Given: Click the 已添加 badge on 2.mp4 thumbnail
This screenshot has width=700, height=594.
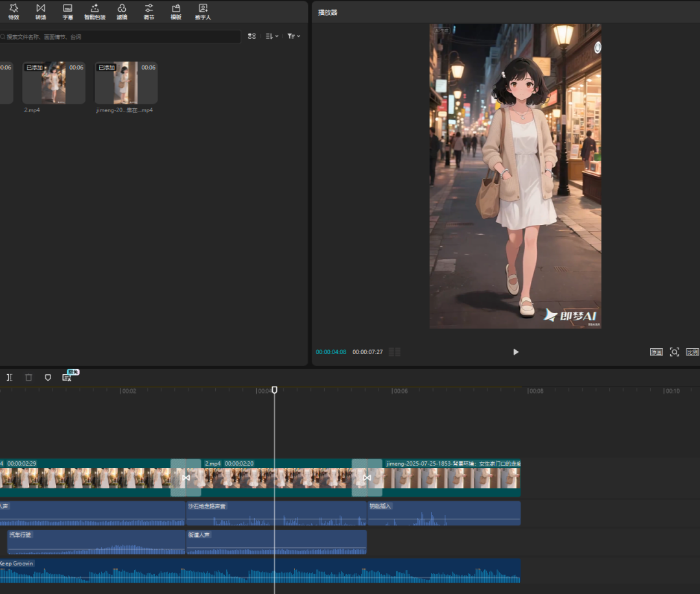Looking at the screenshot, I should pyautogui.click(x=34, y=67).
